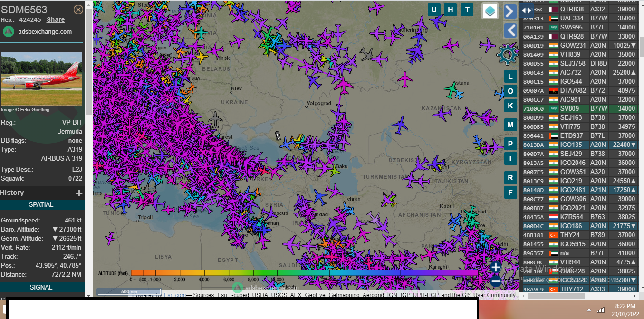Expand the History section with plus

(x=79, y=193)
